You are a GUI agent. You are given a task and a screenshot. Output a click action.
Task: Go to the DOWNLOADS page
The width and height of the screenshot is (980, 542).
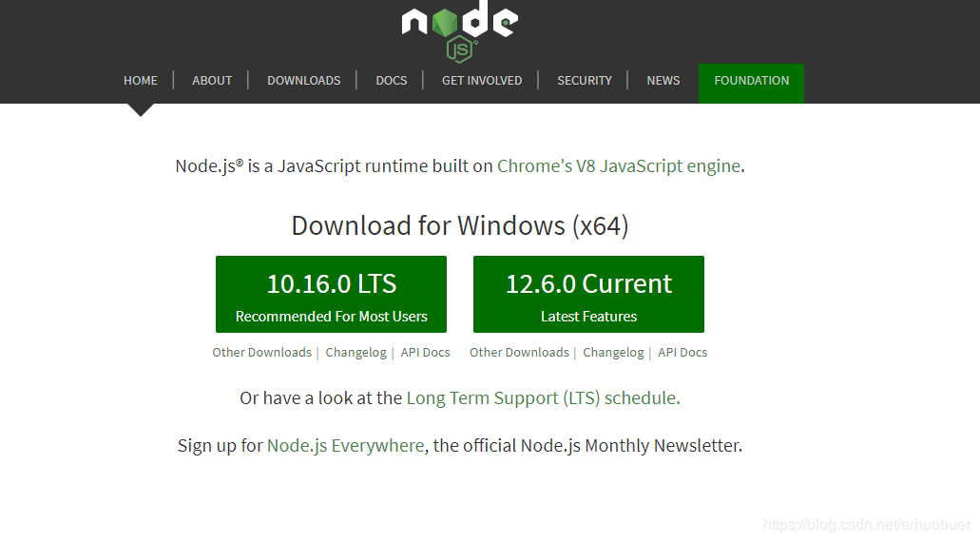click(304, 81)
